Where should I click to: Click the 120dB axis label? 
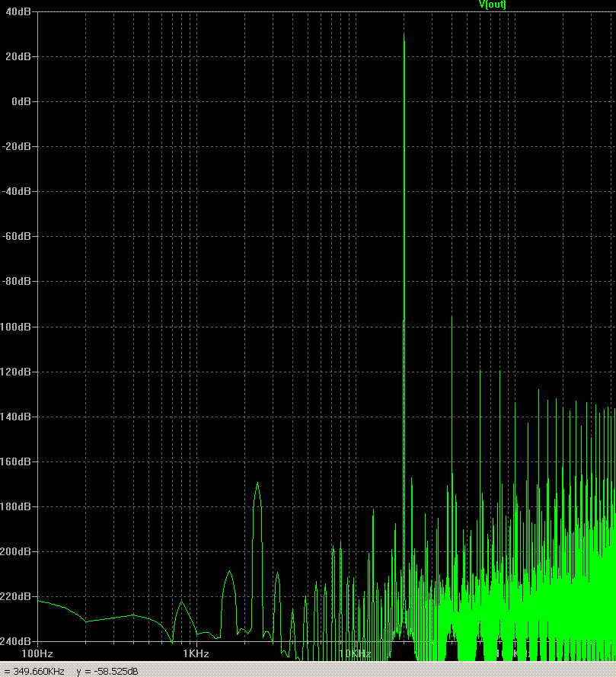pos(15,372)
